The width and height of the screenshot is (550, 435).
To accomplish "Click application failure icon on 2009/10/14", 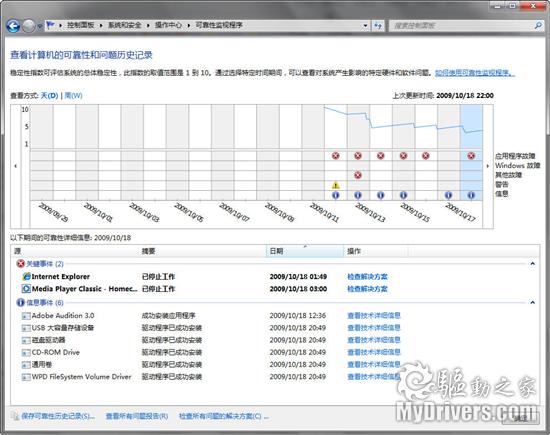I will (381, 155).
